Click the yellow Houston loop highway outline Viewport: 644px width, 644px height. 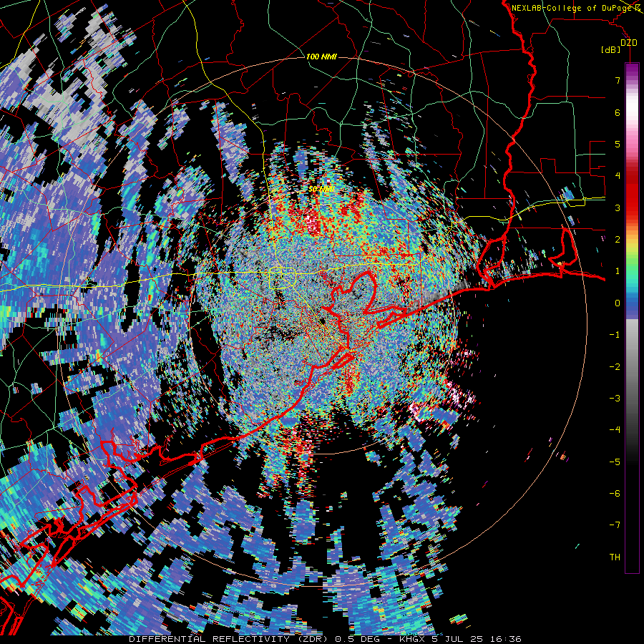283,278
